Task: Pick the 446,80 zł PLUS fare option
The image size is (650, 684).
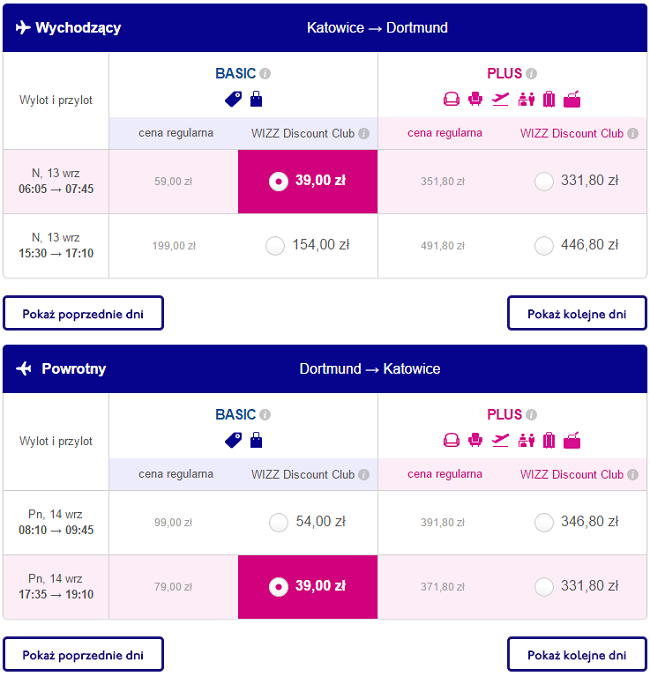Action: [x=544, y=246]
